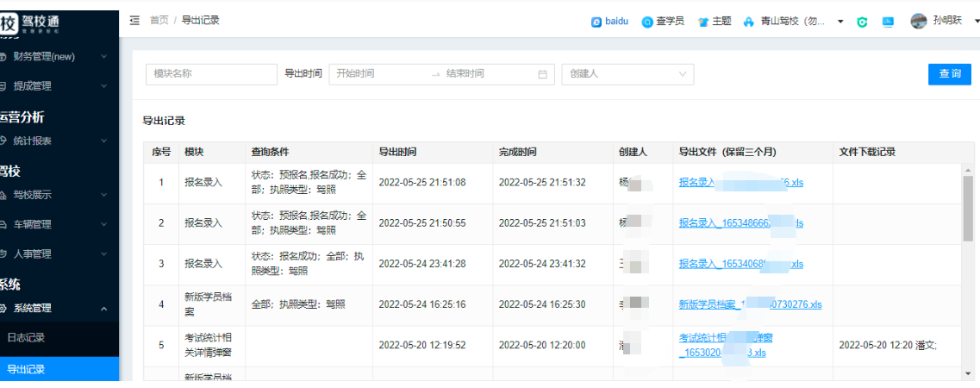Click the 完成时间 column header
The width and height of the screenshot is (980, 388).
tap(517, 153)
